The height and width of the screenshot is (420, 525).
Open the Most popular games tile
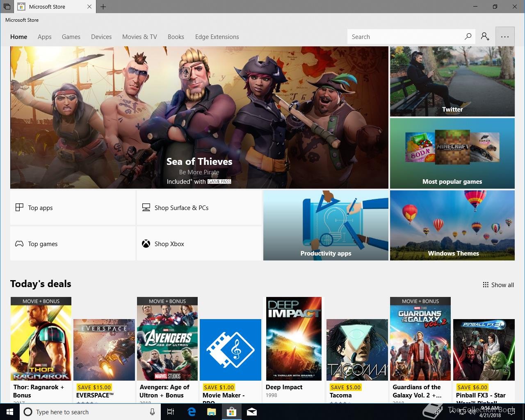[452, 153]
